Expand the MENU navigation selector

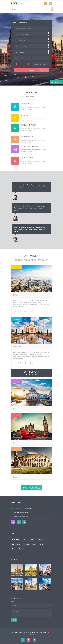pos(31,9)
